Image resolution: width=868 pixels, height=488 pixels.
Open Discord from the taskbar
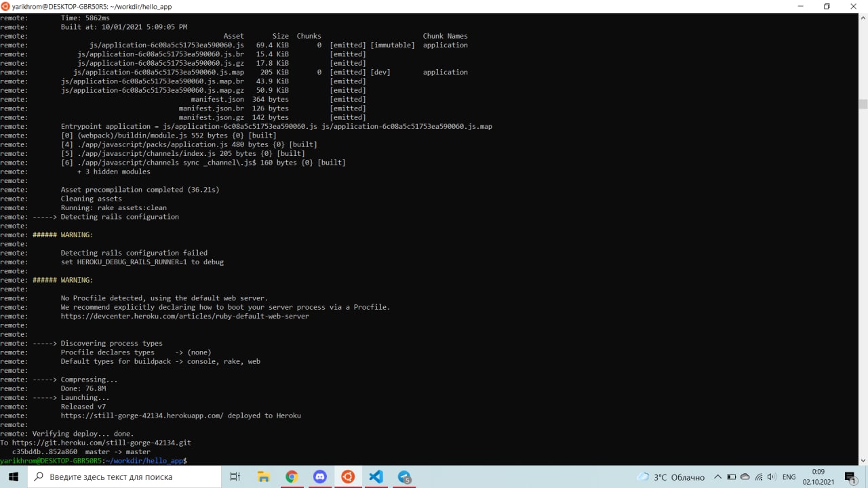point(320,476)
